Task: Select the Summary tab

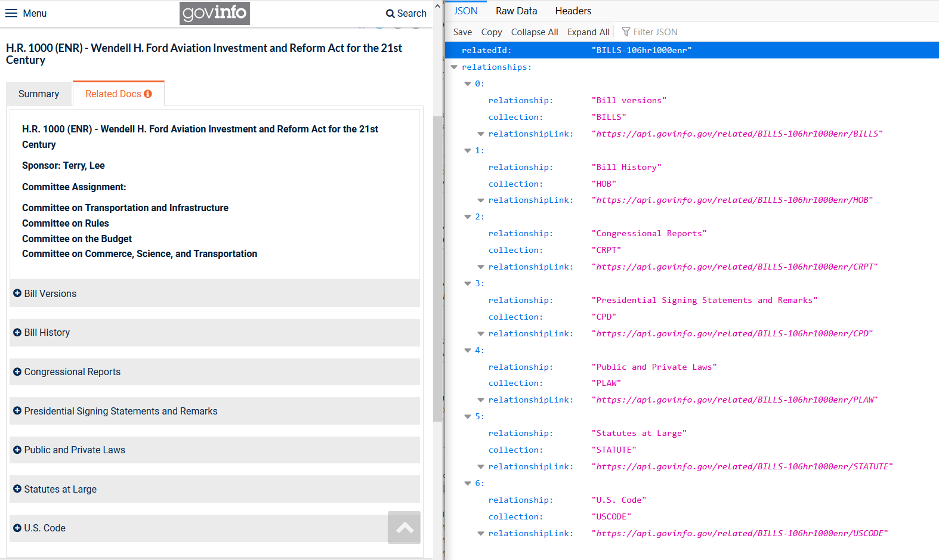Action: (39, 94)
